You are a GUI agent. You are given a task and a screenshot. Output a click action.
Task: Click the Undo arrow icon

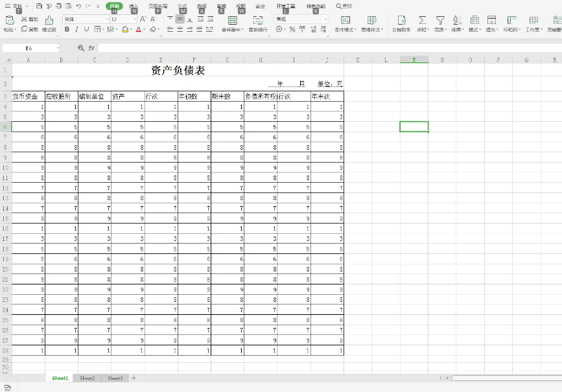tap(78, 6)
